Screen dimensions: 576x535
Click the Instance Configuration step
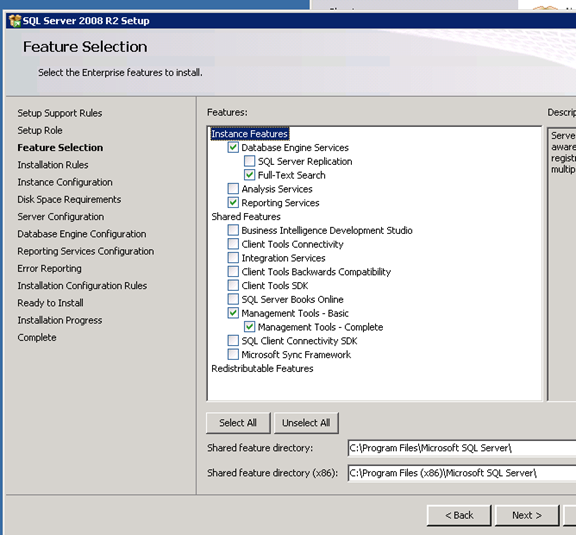click(65, 182)
